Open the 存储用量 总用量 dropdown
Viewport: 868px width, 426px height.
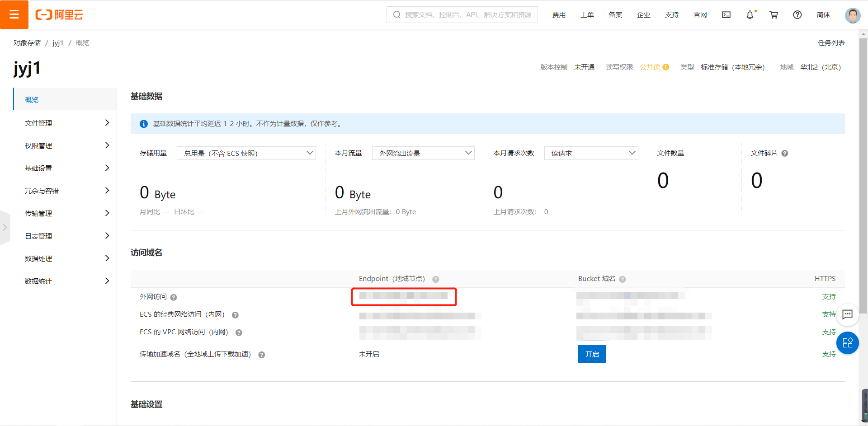point(246,153)
